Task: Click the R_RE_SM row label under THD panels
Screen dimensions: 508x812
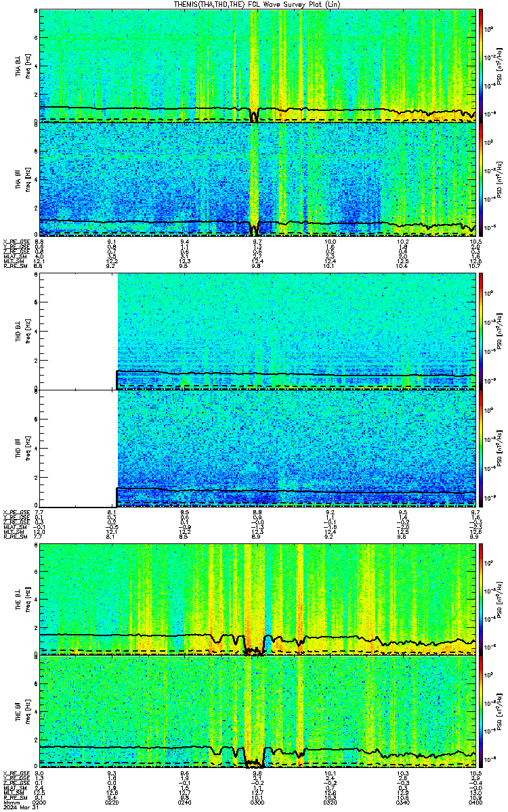Action: (15, 536)
